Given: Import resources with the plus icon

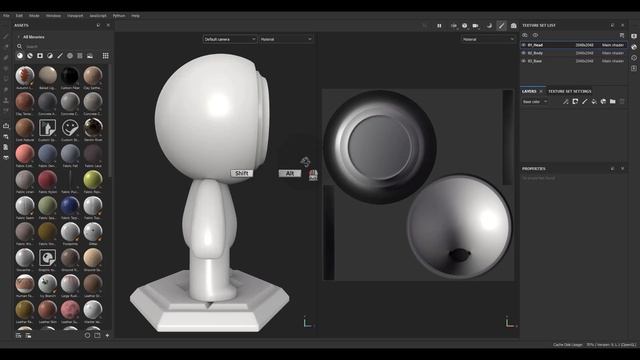Looking at the screenshot, I should [x=107, y=336].
